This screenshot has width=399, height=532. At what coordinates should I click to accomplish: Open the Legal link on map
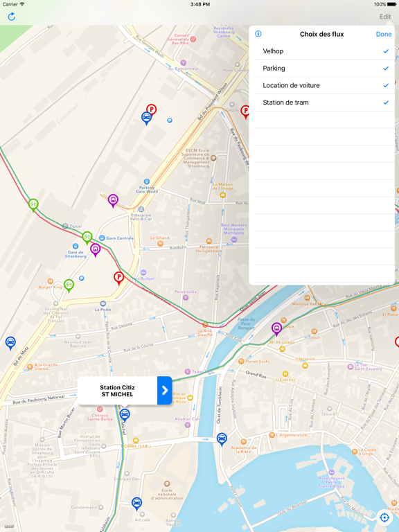click(9, 526)
